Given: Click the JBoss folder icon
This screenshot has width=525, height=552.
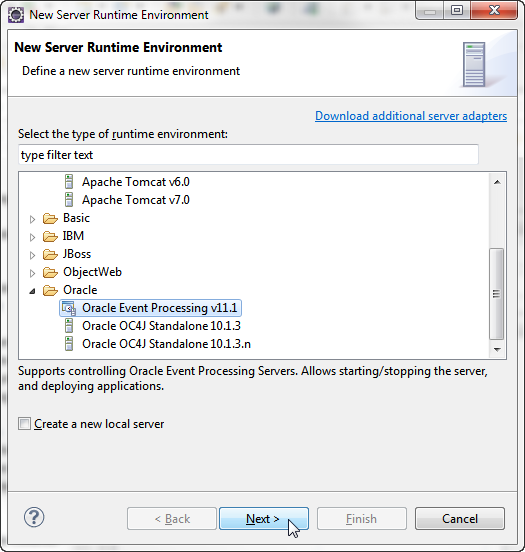Looking at the screenshot, I should coord(50,254).
